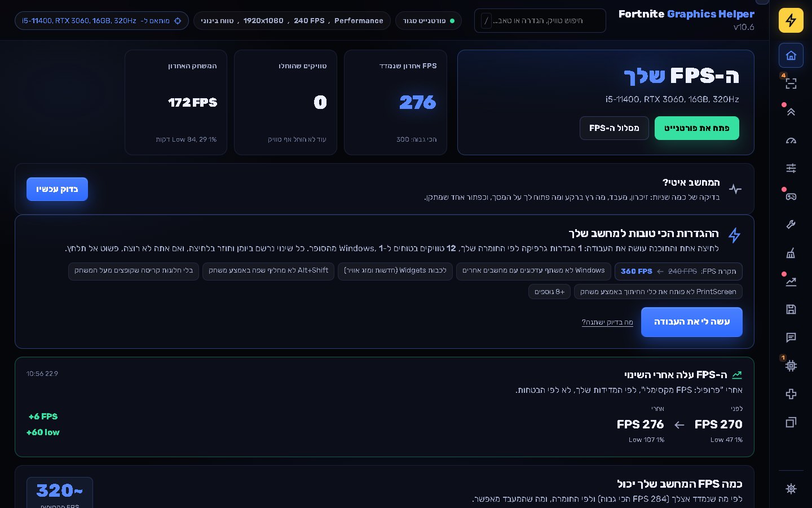Screen dimensions: 812x508
Task: Open the wrench tools sidebar icon
Action: pos(791,225)
